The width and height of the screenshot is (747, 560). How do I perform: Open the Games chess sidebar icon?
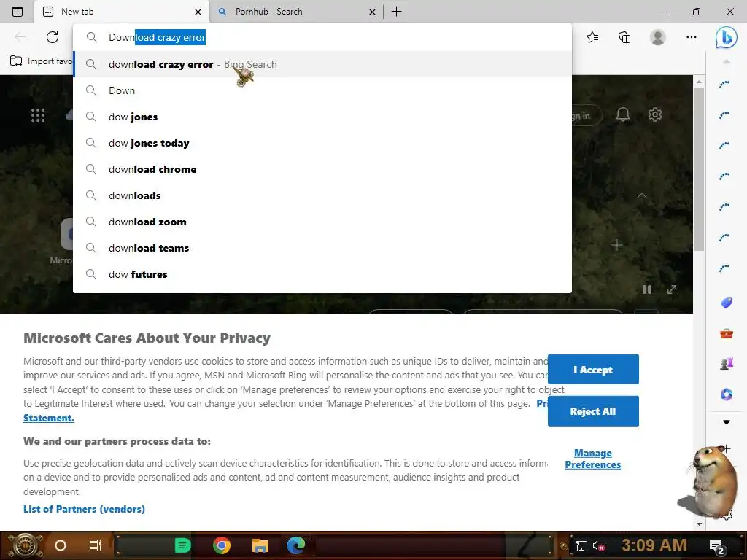tap(726, 364)
